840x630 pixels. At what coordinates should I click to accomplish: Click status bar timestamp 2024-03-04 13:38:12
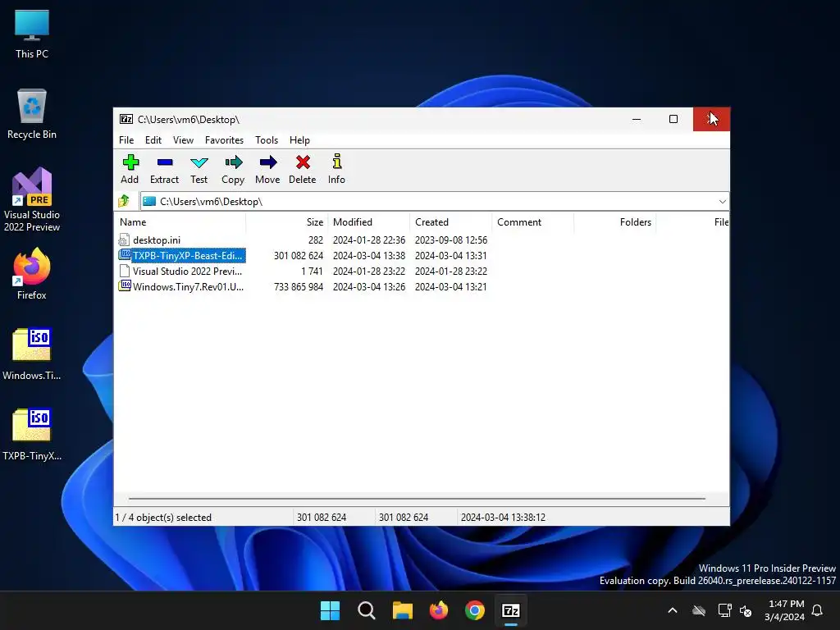(503, 518)
